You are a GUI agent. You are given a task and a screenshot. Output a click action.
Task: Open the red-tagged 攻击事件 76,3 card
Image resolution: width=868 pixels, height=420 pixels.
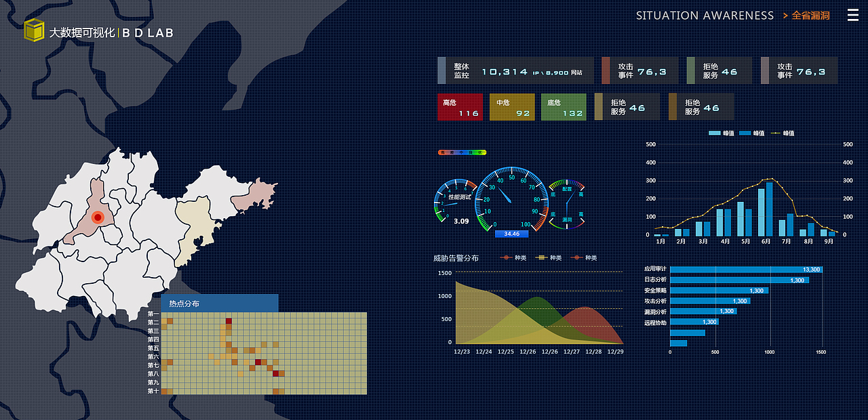[x=639, y=70]
